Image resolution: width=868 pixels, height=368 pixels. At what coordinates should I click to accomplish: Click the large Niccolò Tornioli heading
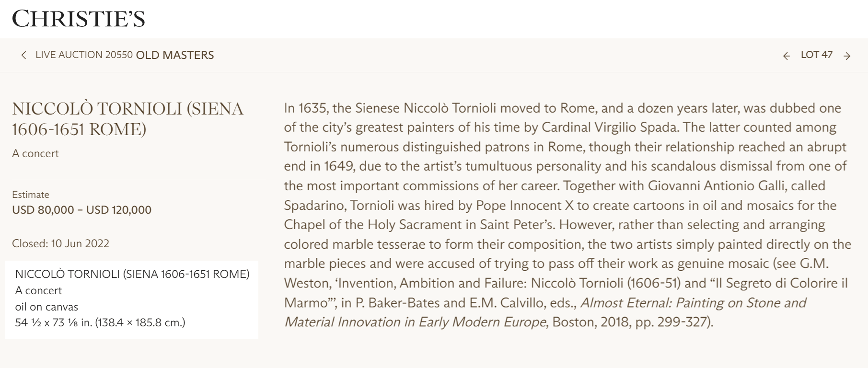click(x=127, y=119)
